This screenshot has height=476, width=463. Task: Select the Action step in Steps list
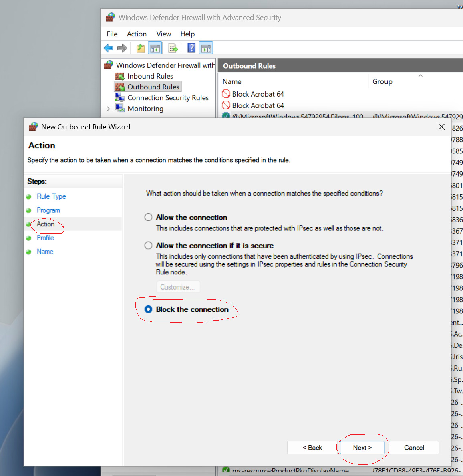coord(46,224)
